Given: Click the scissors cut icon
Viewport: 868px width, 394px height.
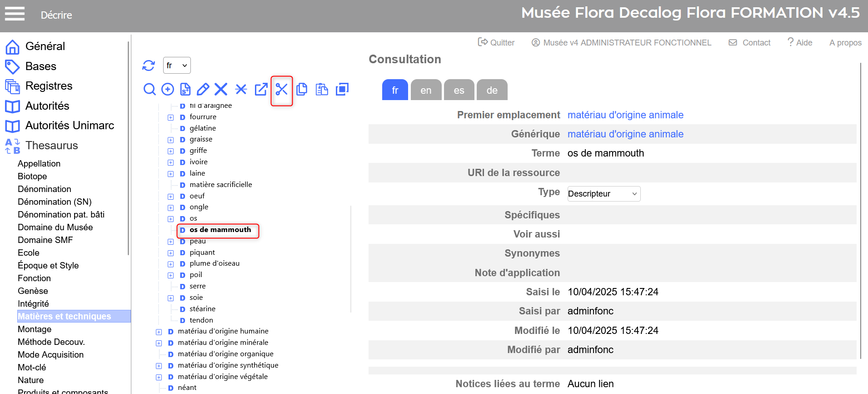Looking at the screenshot, I should (282, 89).
